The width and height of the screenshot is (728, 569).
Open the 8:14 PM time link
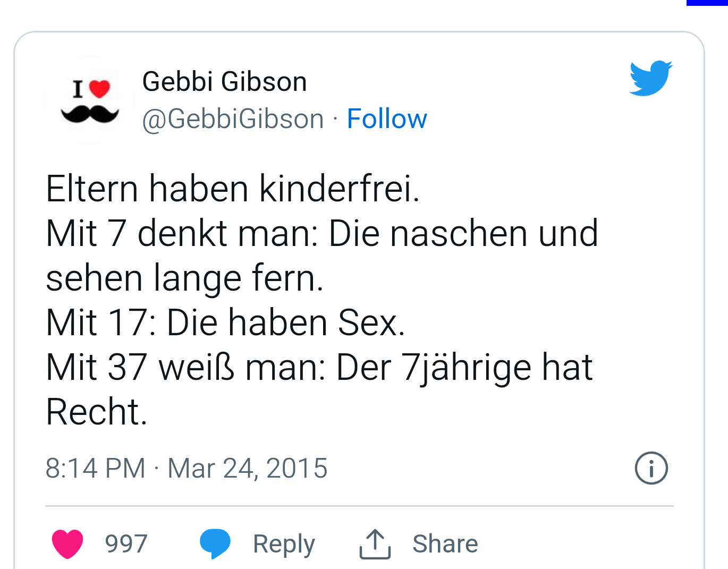pos(95,468)
